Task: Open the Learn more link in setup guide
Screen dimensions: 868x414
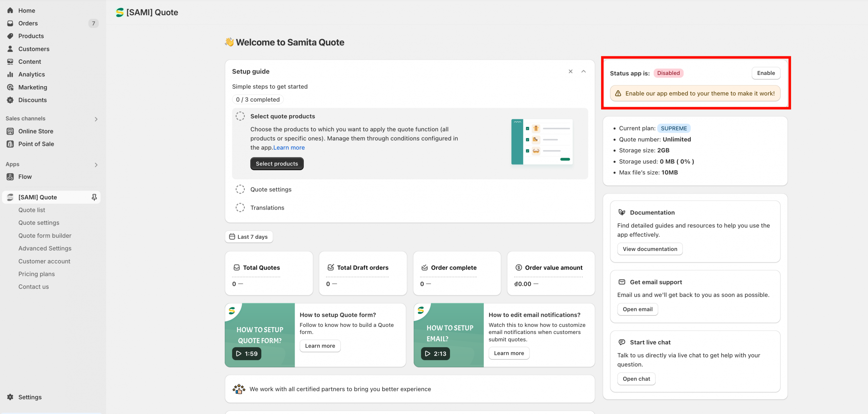Action: (x=289, y=147)
